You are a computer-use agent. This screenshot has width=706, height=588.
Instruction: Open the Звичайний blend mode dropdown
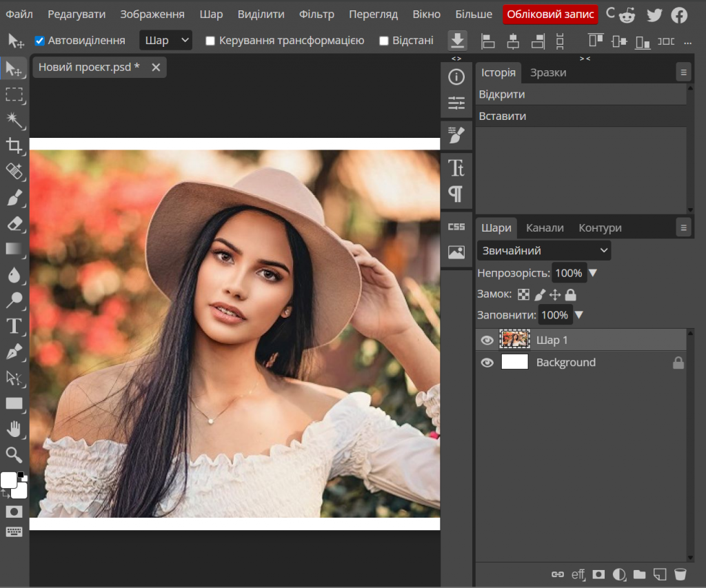pos(544,251)
